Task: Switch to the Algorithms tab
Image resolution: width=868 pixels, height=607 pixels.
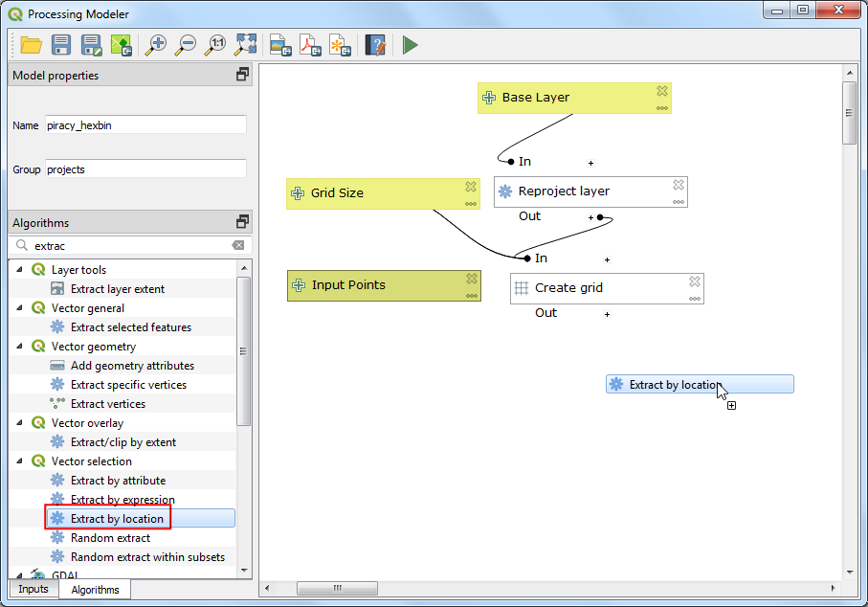Action: [96, 590]
